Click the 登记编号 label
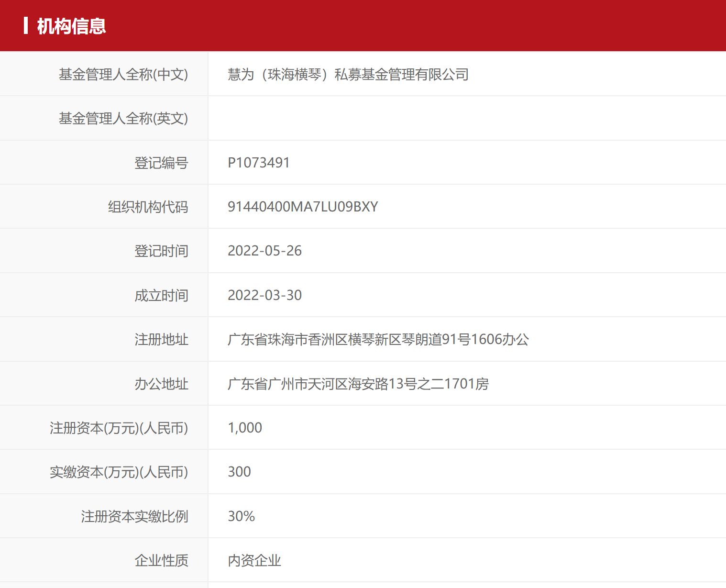This screenshot has width=726, height=588. coord(161,163)
